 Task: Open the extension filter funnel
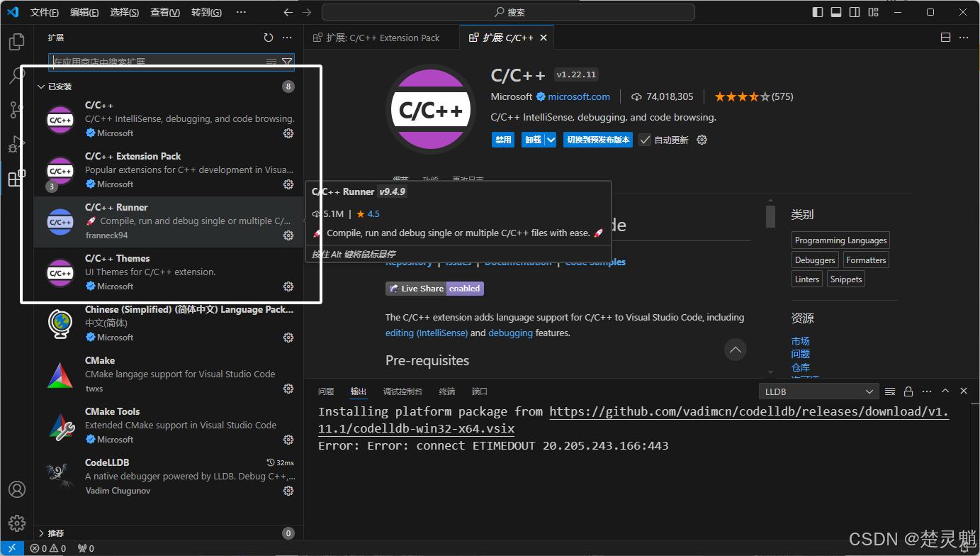click(x=286, y=62)
